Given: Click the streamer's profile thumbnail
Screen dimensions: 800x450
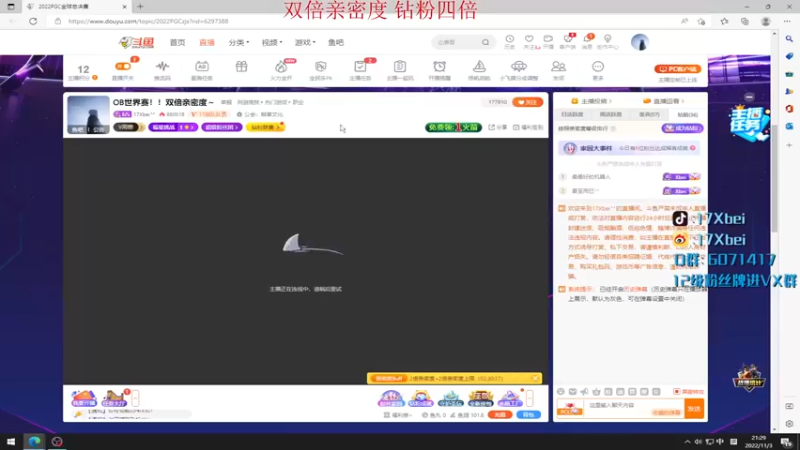Looking at the screenshot, I should click(x=88, y=115).
